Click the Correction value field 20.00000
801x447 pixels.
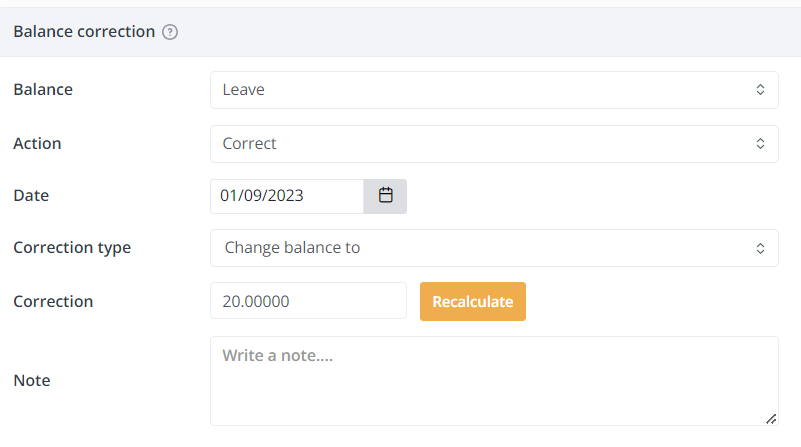point(309,301)
